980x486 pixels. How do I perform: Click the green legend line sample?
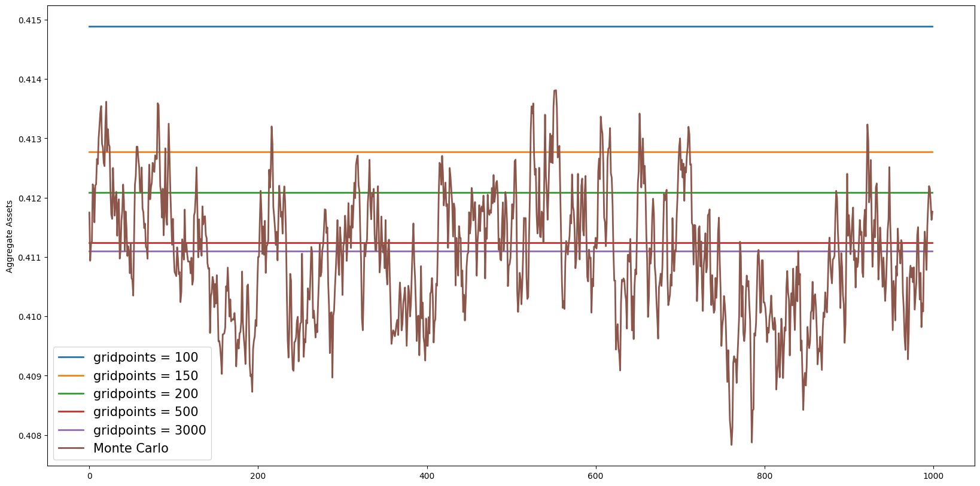coord(71,394)
